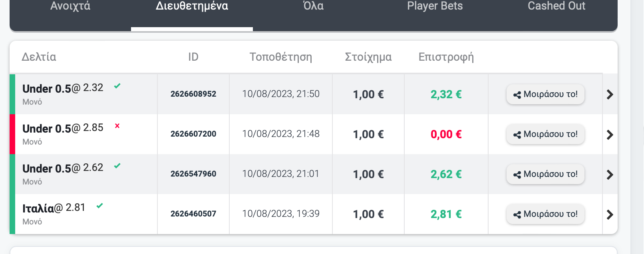The image size is (644, 254).
Task: Select the Διευθετημένα tab
Action: (192, 6)
